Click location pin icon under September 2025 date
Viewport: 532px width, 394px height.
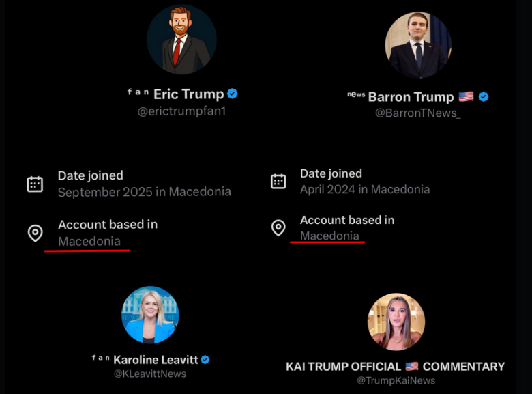click(35, 233)
